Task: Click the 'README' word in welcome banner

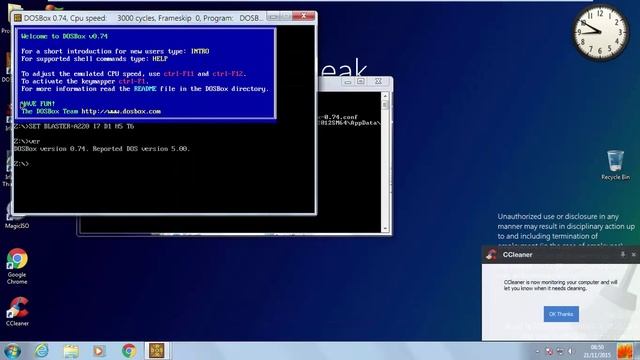Action: [145, 89]
